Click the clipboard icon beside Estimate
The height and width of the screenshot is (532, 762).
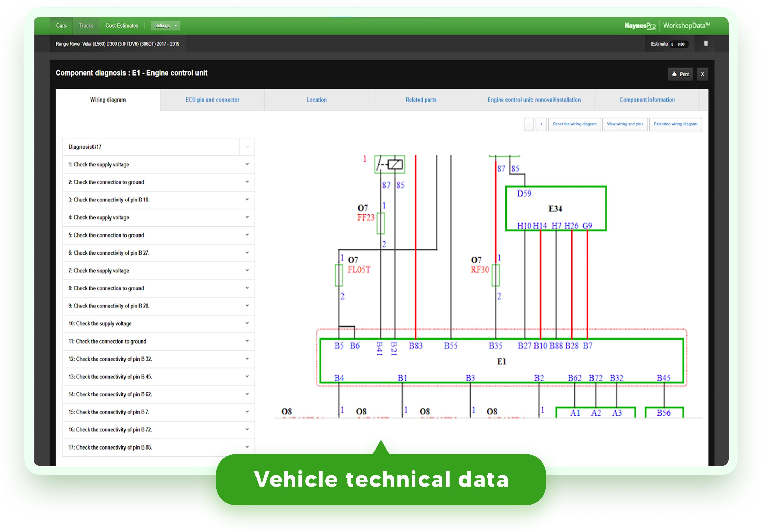coord(706,43)
